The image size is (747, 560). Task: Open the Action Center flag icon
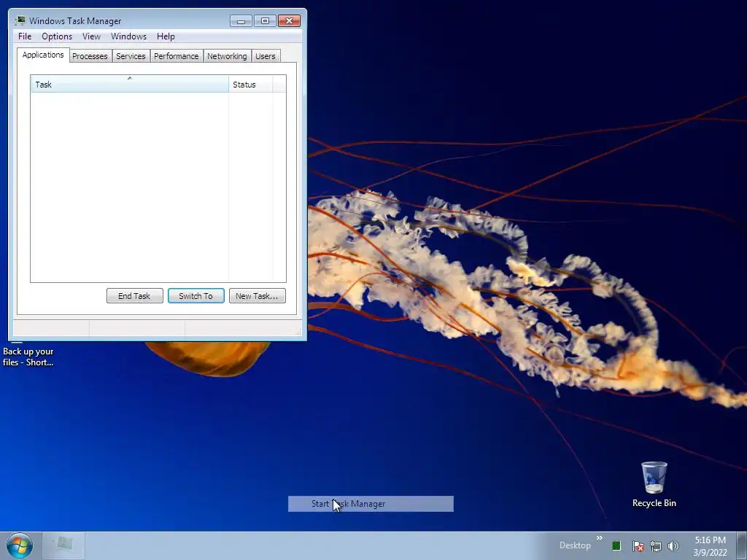[638, 546]
